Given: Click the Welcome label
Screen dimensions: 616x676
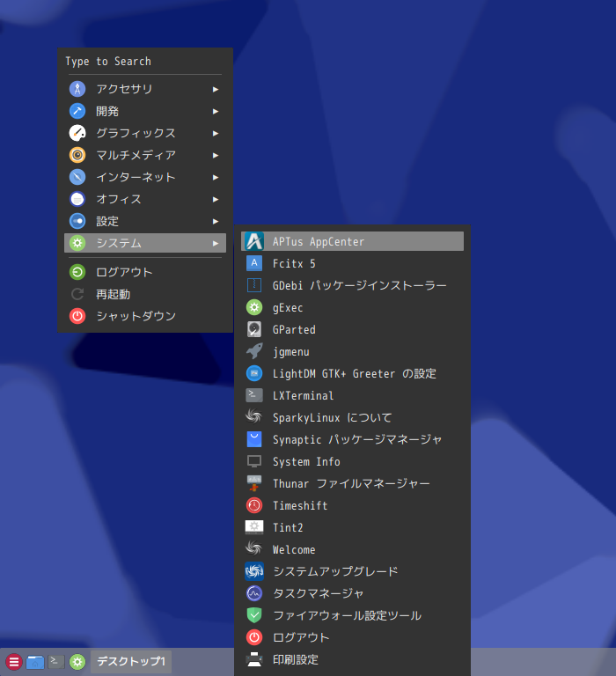Looking at the screenshot, I should (x=294, y=549).
